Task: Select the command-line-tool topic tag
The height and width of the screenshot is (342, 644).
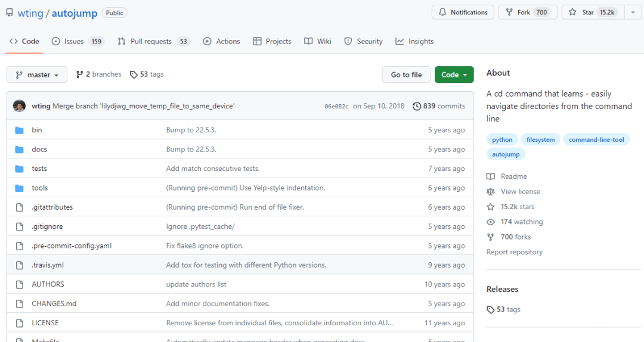Action: coord(596,139)
